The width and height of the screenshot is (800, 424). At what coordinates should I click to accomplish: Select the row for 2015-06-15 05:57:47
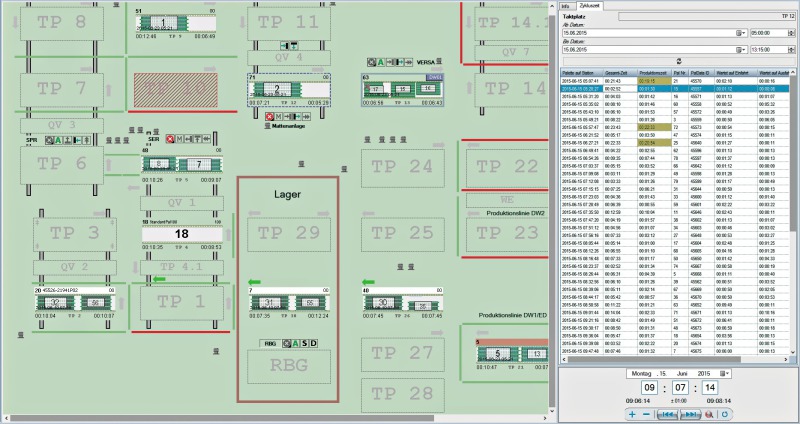[x=675, y=127]
